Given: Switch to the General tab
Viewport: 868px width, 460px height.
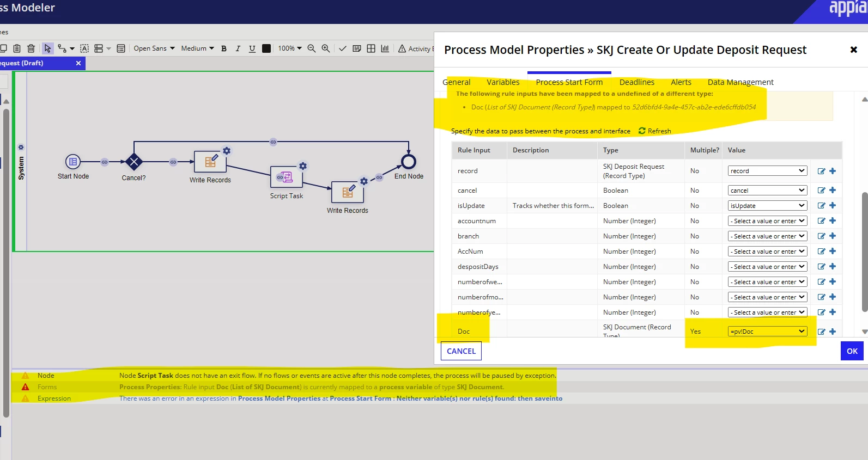Looking at the screenshot, I should click(x=456, y=82).
